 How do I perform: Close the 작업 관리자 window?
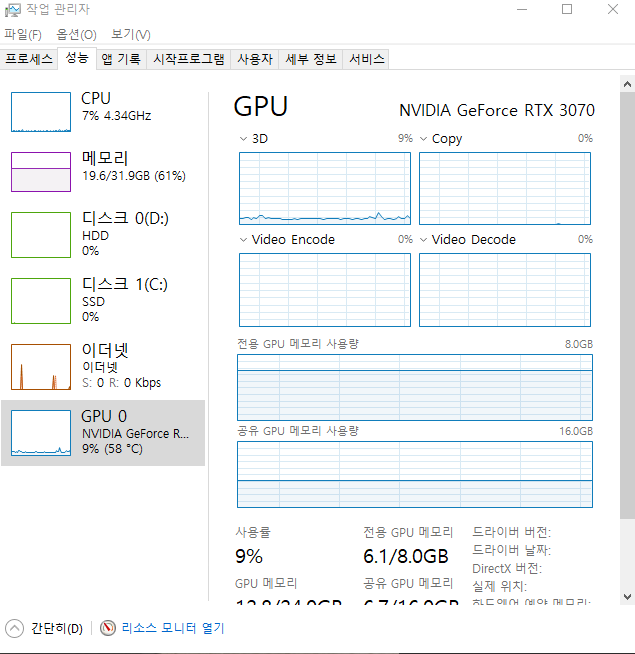(x=613, y=9)
